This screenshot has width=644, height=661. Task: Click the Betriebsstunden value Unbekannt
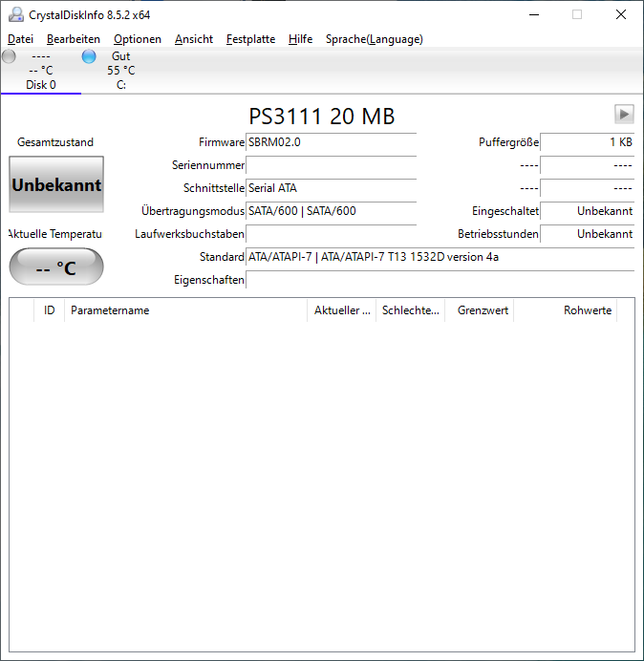tap(588, 233)
